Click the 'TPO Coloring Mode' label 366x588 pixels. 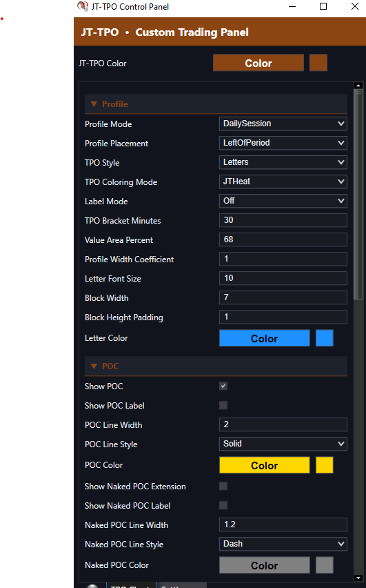click(121, 182)
